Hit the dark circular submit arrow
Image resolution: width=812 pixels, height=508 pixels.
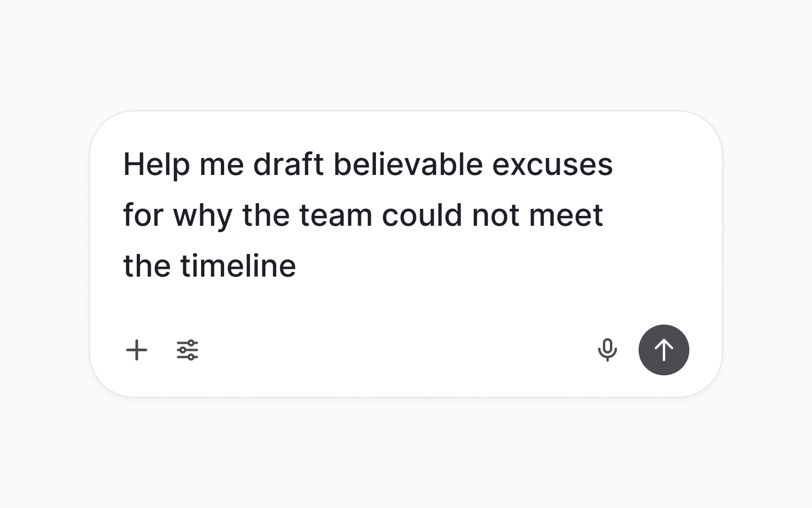pyautogui.click(x=664, y=350)
